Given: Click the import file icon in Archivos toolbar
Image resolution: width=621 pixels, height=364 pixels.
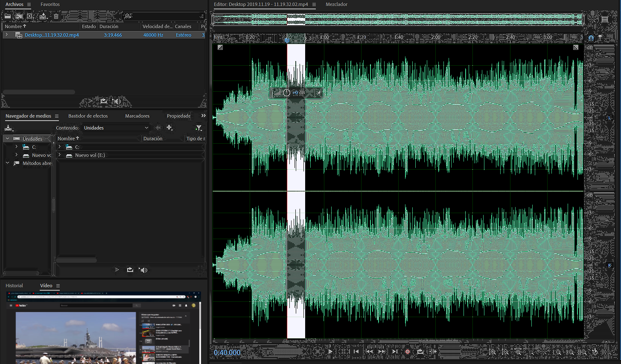Looking at the screenshot, I should point(19,16).
